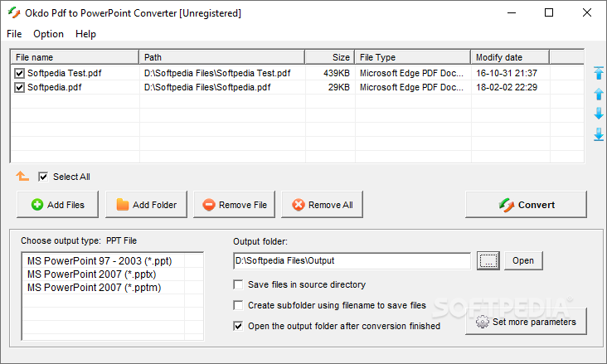The width and height of the screenshot is (607, 364).
Task: Uncheck the Softpedia Test.pdf checkbox
Action: click(19, 73)
